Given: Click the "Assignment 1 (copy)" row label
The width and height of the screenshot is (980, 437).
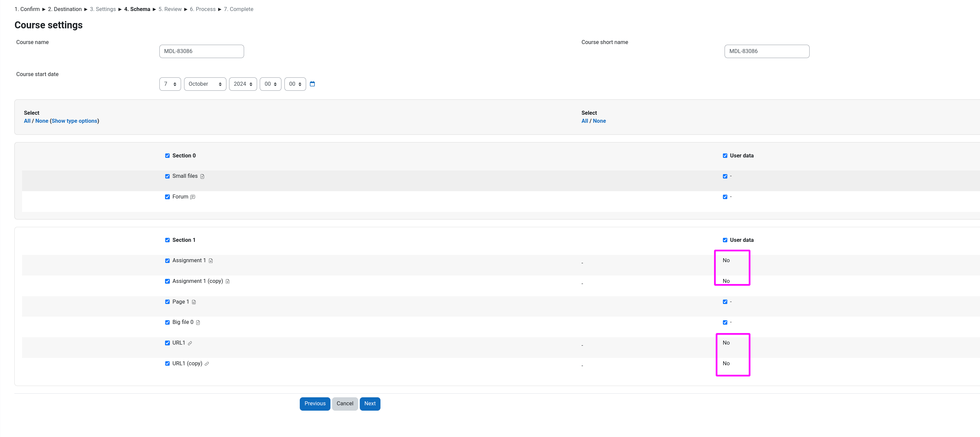Looking at the screenshot, I should [198, 281].
